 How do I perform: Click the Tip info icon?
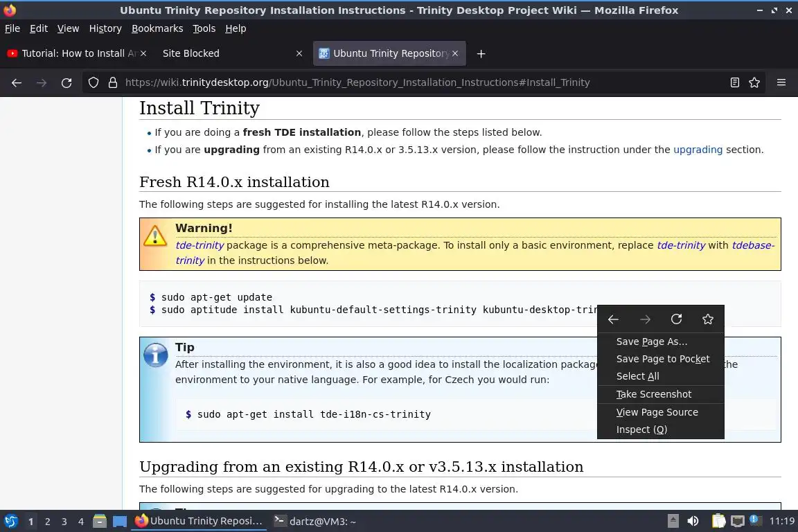(156, 355)
